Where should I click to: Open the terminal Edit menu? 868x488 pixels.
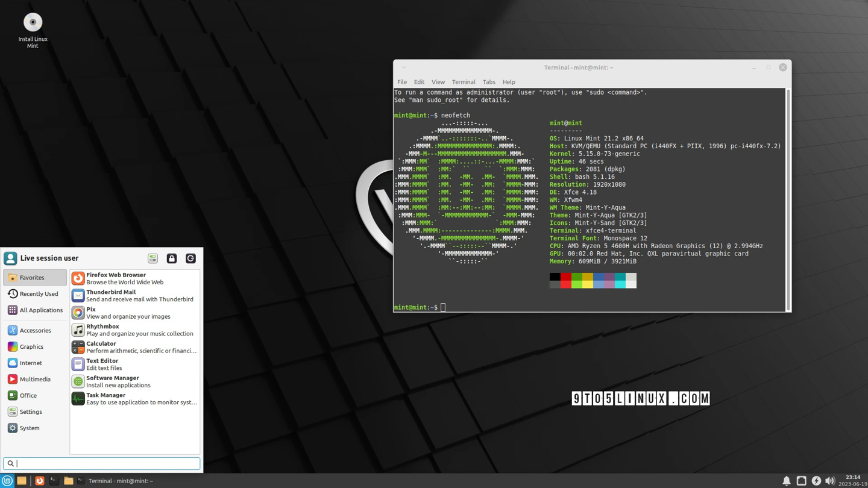point(419,82)
